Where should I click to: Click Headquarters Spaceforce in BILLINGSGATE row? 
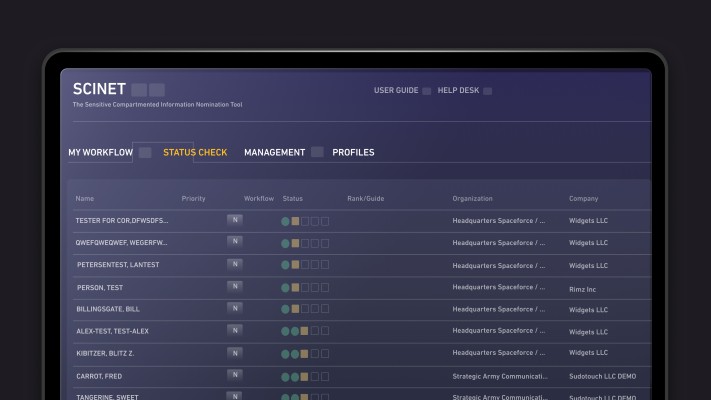pos(499,309)
